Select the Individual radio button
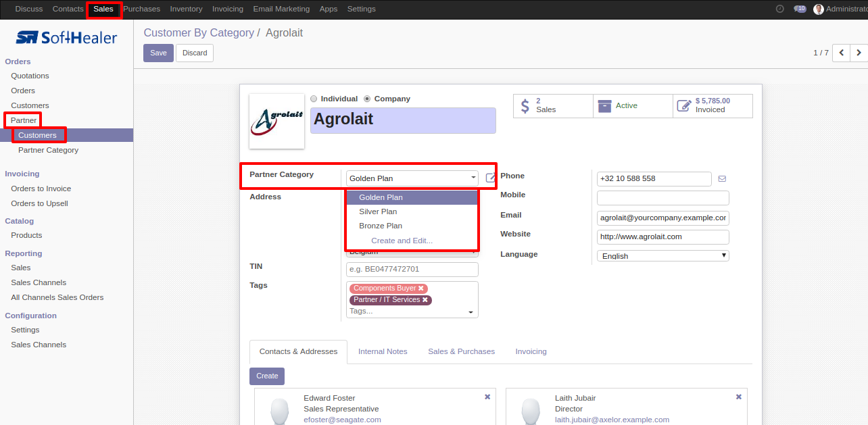Viewport: 868px width, 425px height. pos(314,99)
